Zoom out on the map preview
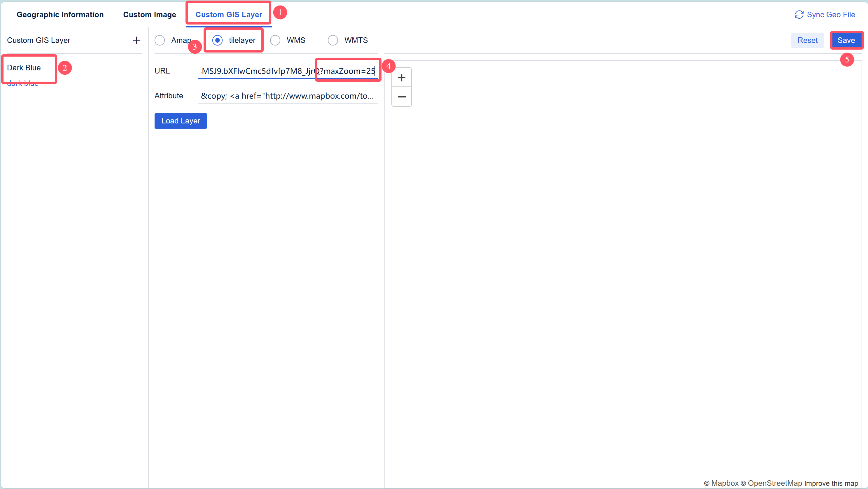Screen dimensions: 868x489 point(401,97)
